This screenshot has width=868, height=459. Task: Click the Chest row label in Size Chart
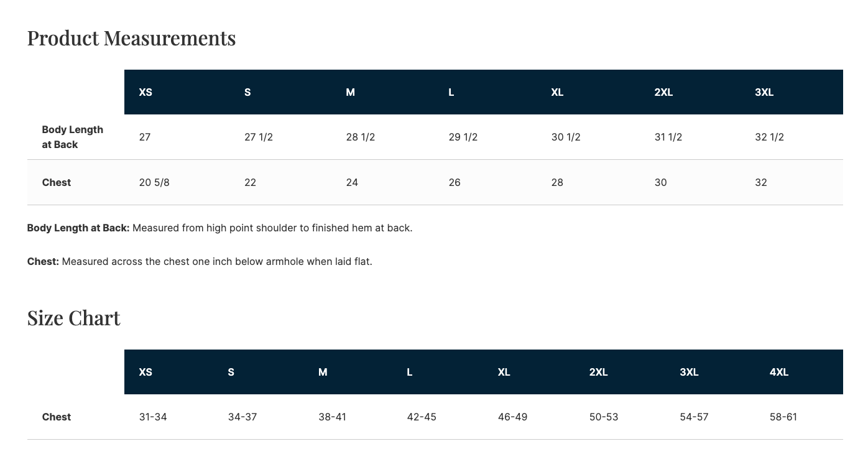[x=57, y=417]
